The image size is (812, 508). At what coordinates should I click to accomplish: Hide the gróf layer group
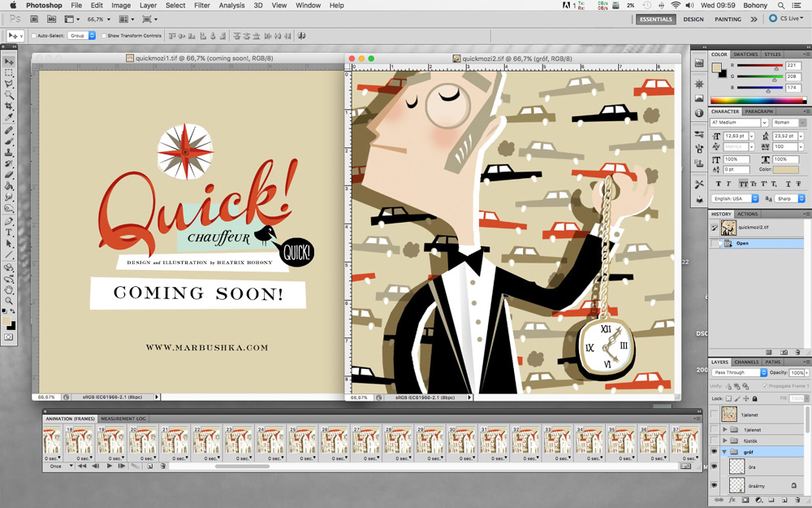tap(714, 451)
